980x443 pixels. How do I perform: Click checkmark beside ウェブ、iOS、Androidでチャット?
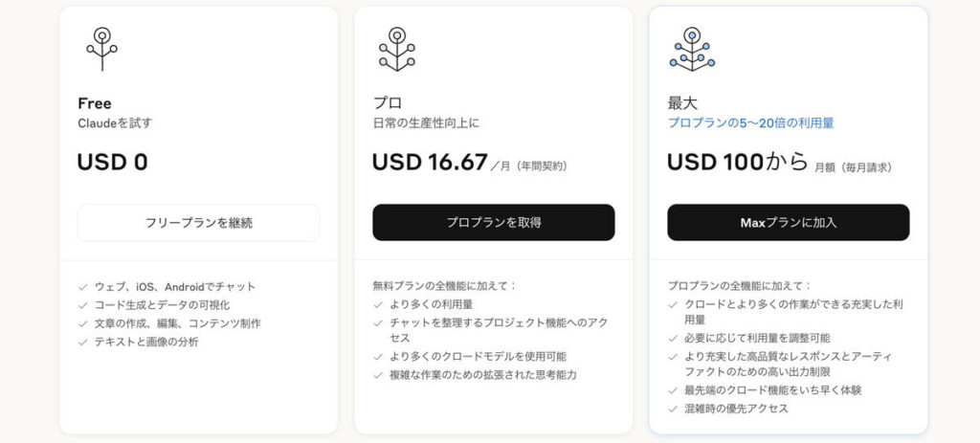click(83, 287)
